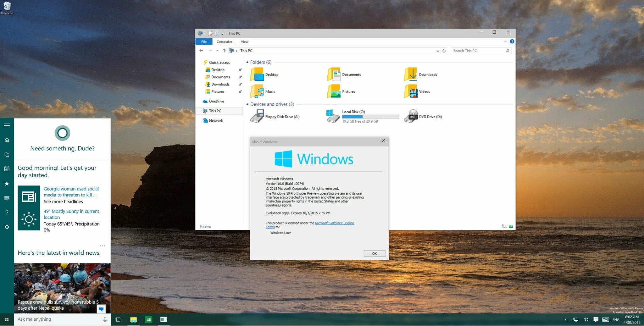This screenshot has width=644, height=326.
Task: Open Customize Quick Access Toolbar dropdown
Action: click(223, 34)
